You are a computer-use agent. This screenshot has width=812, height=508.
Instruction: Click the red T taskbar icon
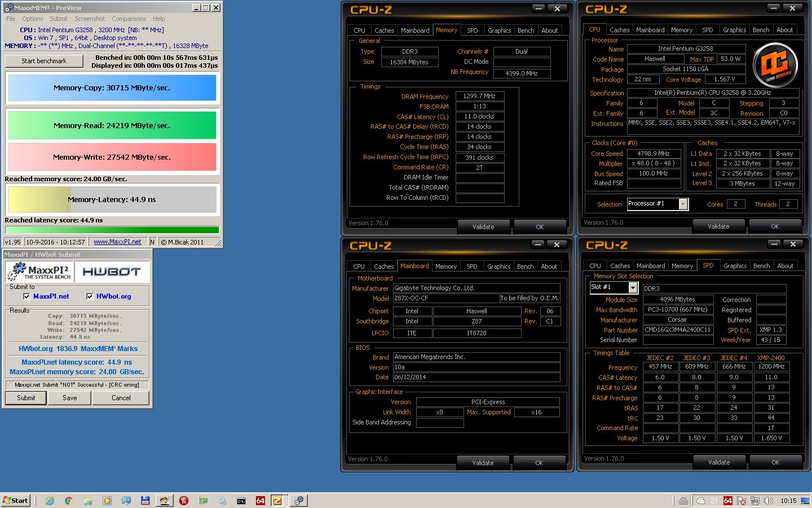[184, 500]
